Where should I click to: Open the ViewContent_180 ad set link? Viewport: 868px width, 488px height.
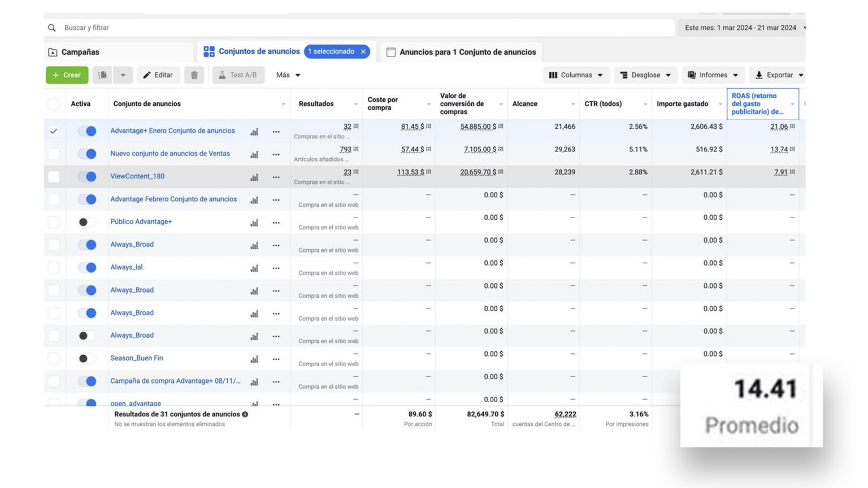click(x=137, y=176)
